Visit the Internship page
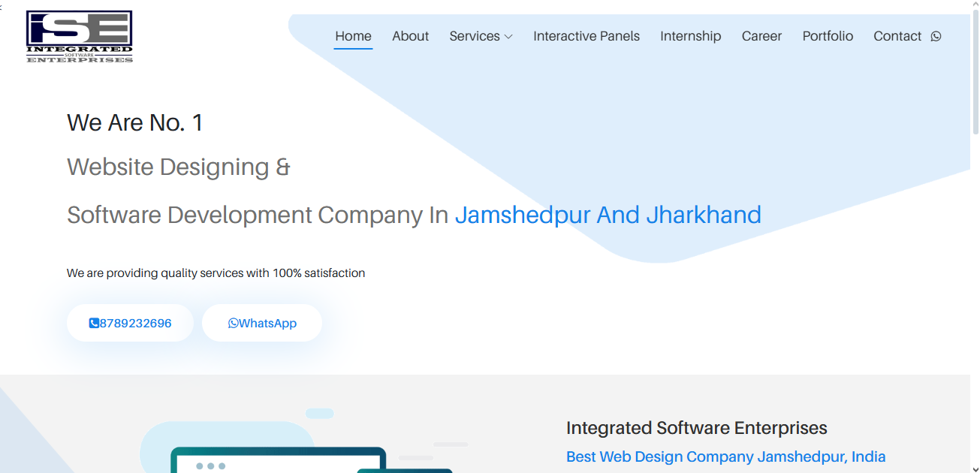 (x=690, y=36)
